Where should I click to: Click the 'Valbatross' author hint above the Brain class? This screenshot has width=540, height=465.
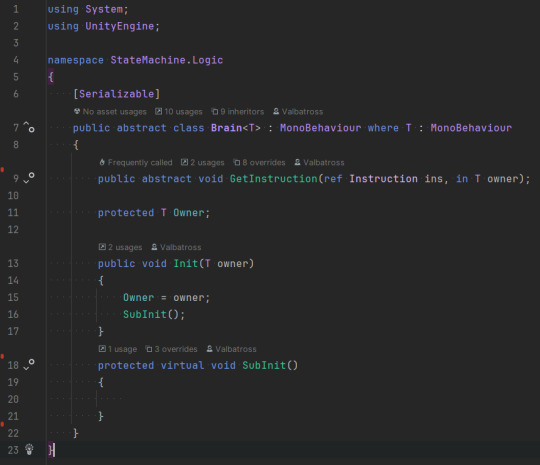tap(298, 112)
